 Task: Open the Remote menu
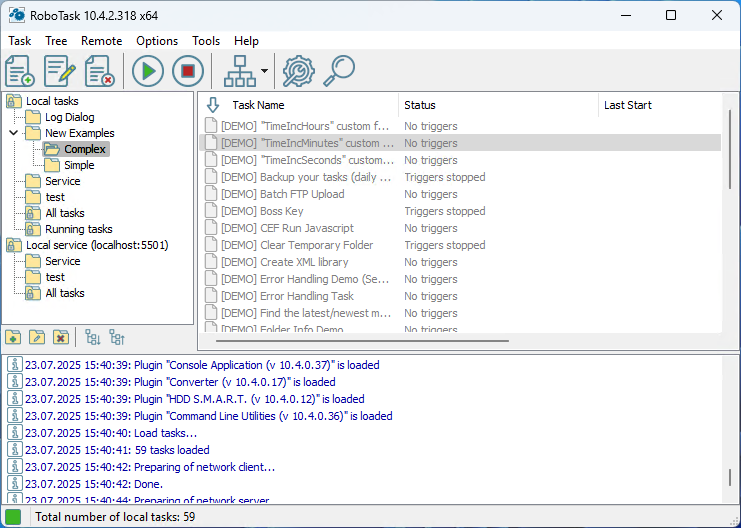[102, 41]
